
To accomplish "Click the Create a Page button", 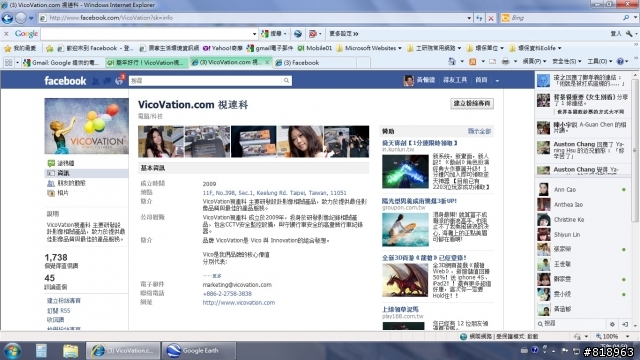I will (x=472, y=103).
